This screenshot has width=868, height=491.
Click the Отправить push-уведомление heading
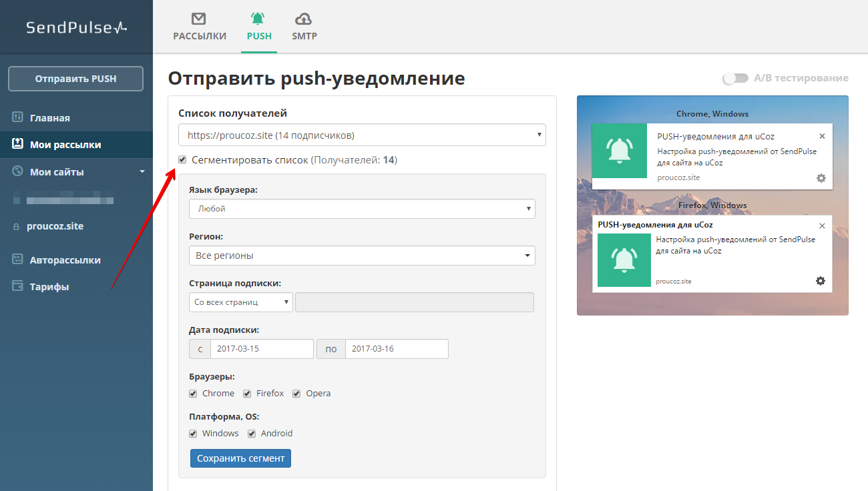coord(316,78)
